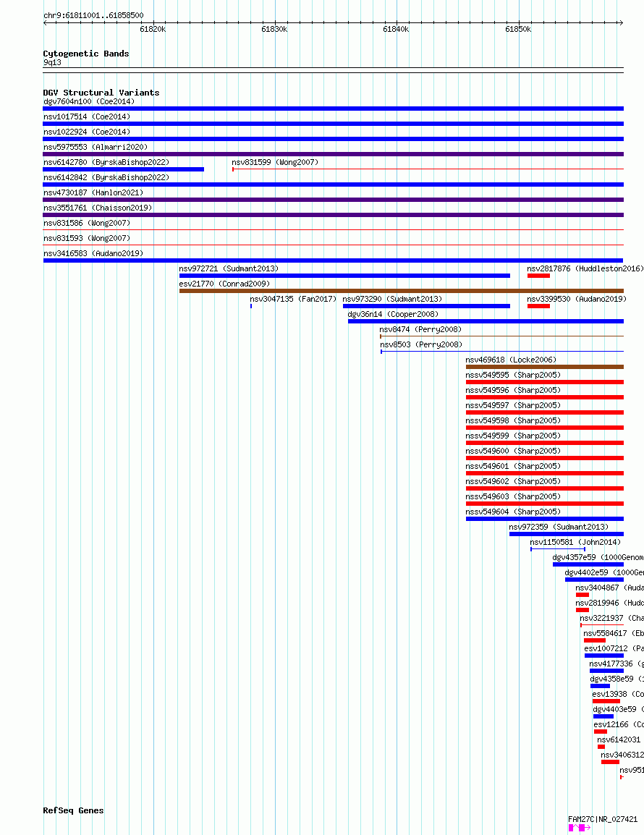The image size is (644, 835).
Task: Select the nsv1017514 (Coe2014) variant bar
Action: (333, 124)
